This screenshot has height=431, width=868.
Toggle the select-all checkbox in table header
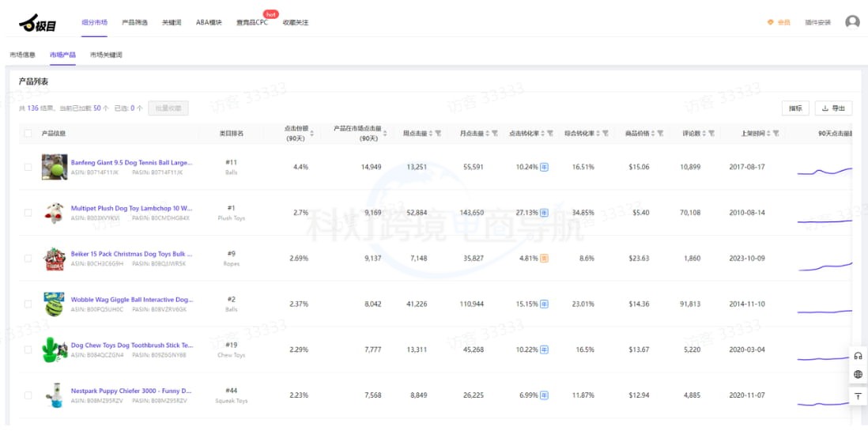[28, 134]
